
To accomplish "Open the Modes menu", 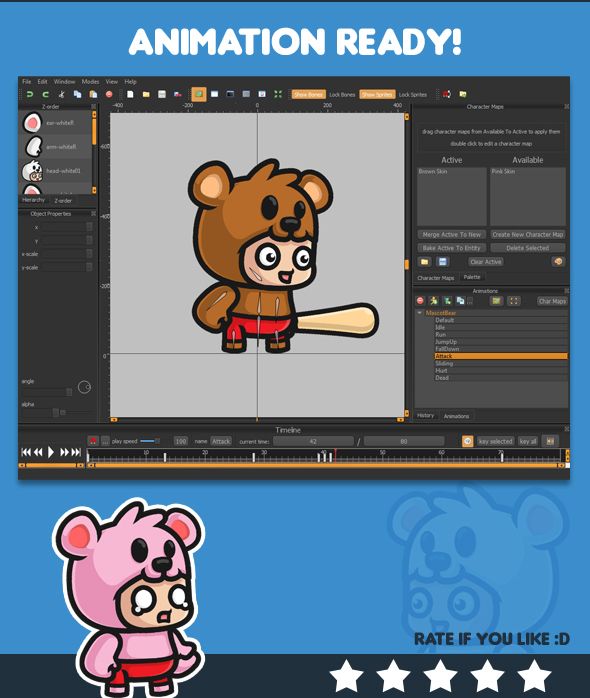I will click(x=90, y=82).
